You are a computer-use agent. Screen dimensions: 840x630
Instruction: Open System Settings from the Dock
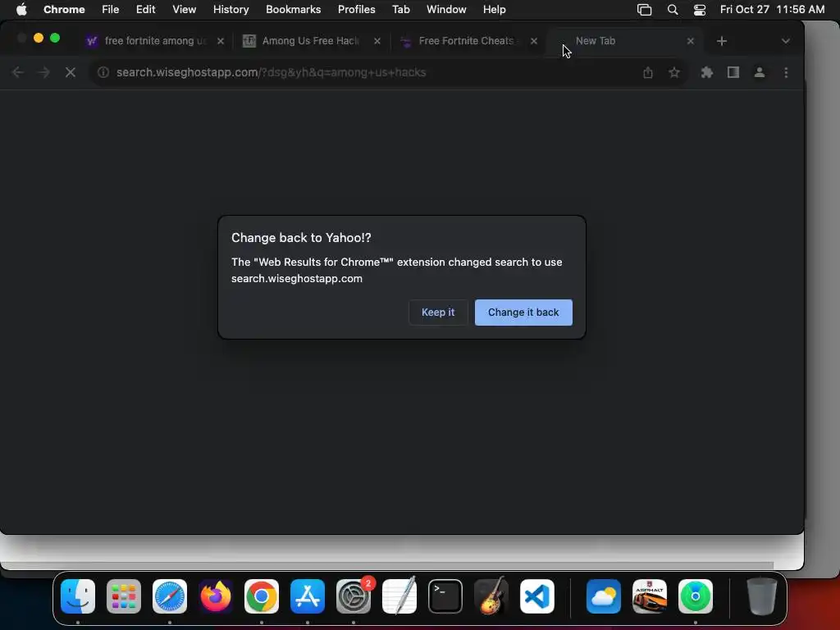354,596
